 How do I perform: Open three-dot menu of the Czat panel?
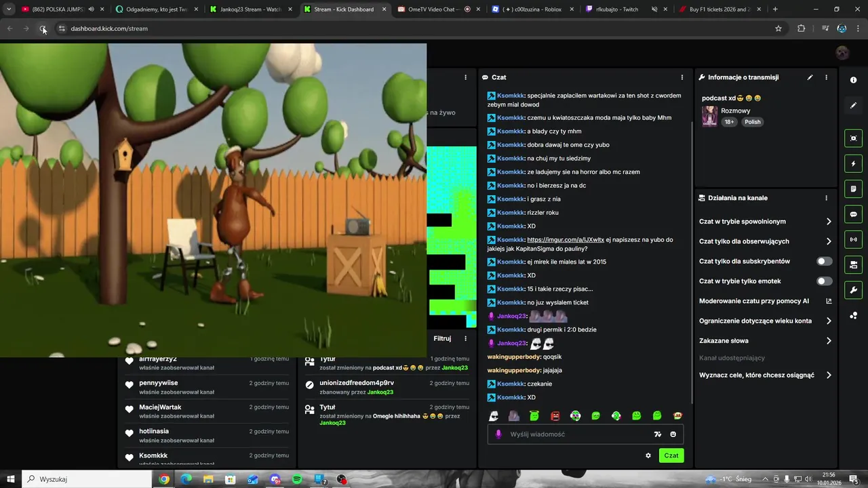coord(682,77)
